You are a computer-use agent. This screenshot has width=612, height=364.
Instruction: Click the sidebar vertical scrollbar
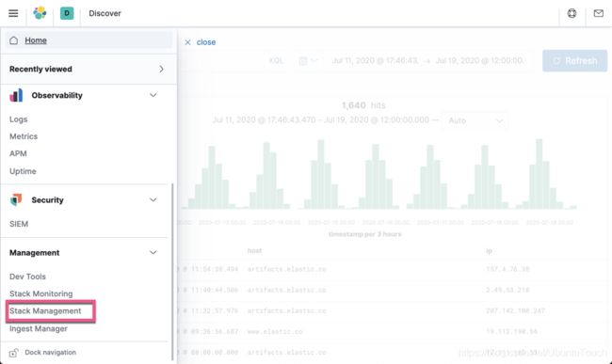coord(172,272)
